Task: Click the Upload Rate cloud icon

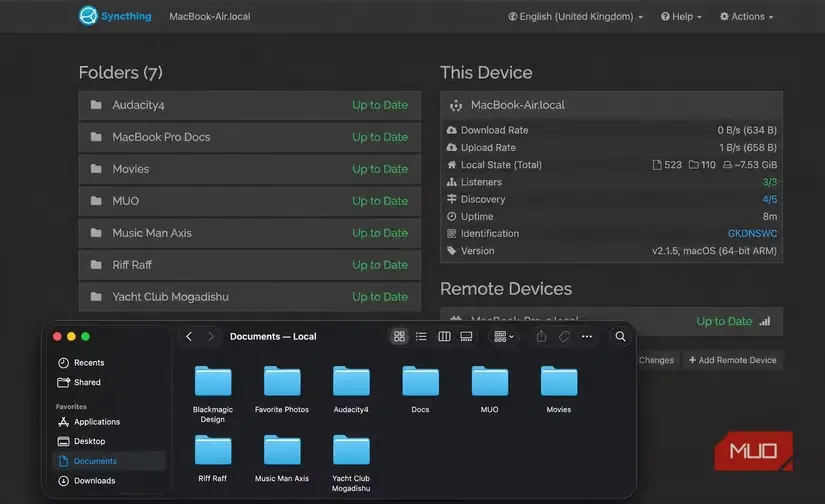Action: pyautogui.click(x=451, y=147)
